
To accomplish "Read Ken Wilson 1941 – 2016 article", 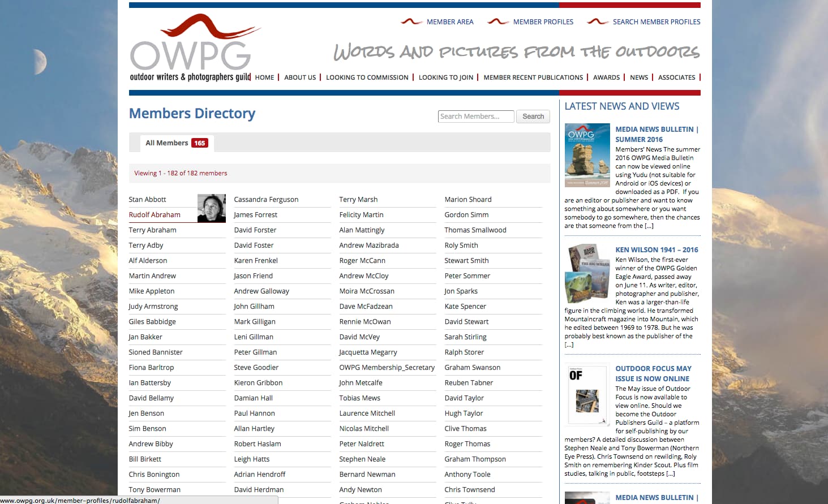I will [x=657, y=249].
